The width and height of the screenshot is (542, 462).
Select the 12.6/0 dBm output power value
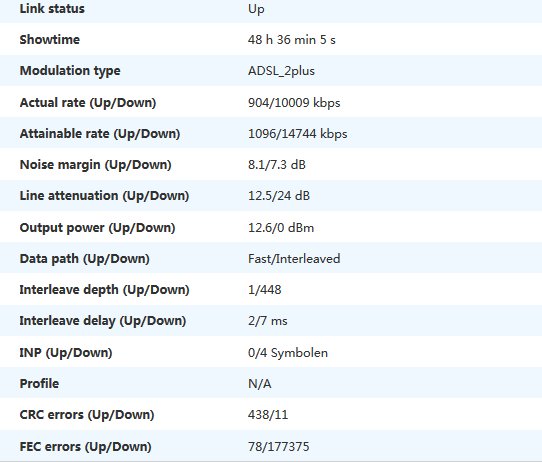(281, 228)
